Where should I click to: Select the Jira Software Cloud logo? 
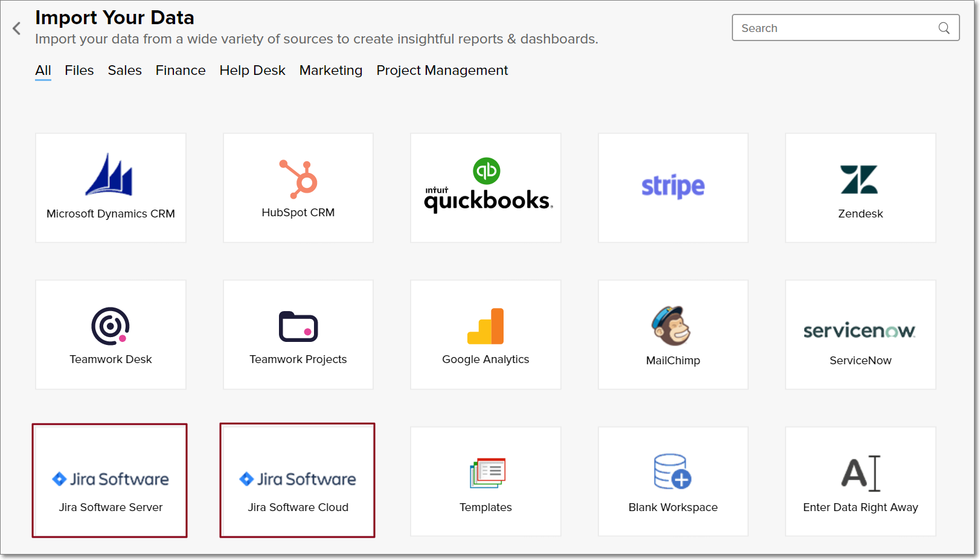click(x=298, y=479)
